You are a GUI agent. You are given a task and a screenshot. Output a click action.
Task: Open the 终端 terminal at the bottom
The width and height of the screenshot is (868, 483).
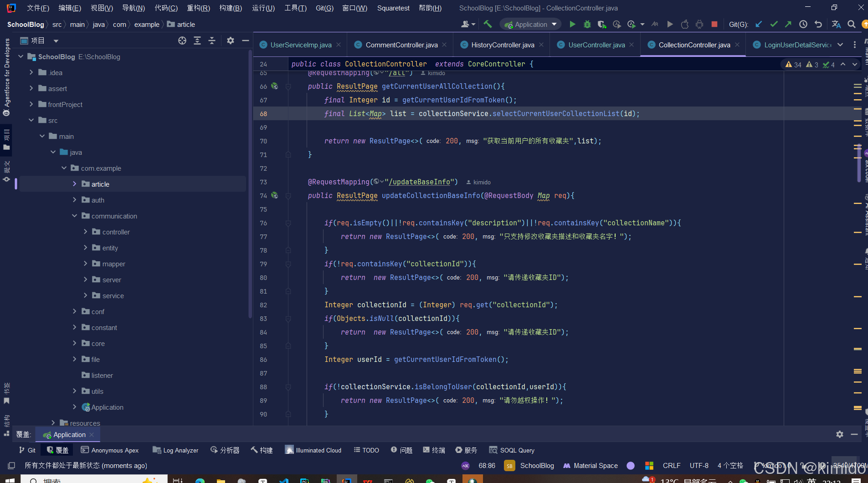(x=433, y=450)
